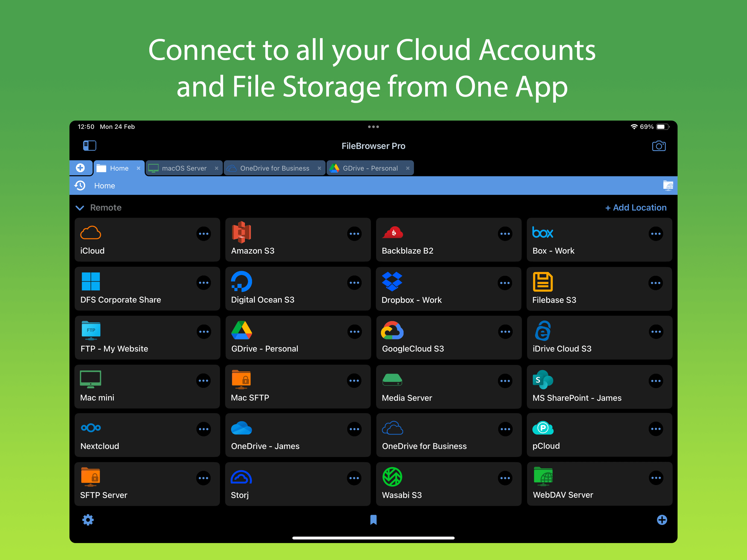Open the more options menu for Mac mini
Image resolution: width=747 pixels, height=560 pixels.
pos(203,381)
